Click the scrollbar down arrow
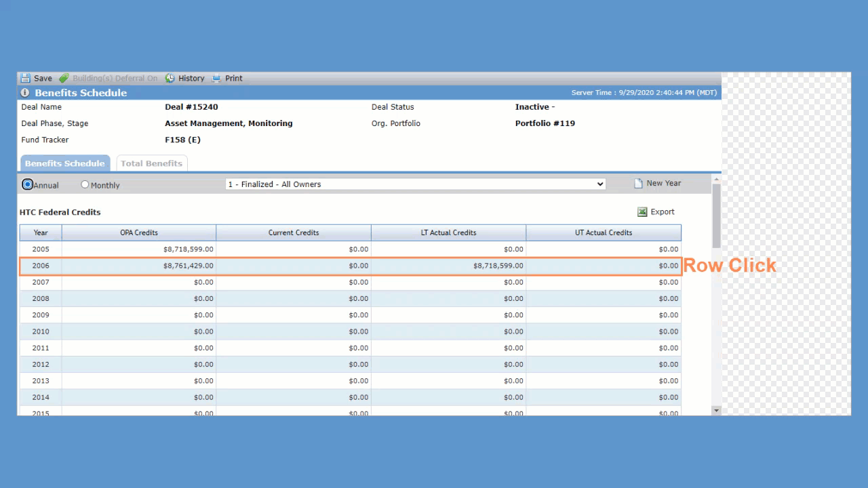 [716, 410]
